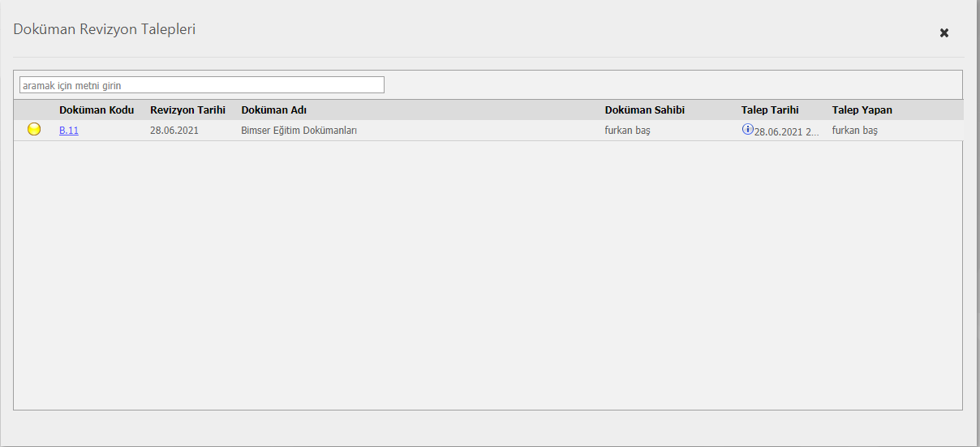Focus the 'aramak için metni girin' search box
Screen dimensions: 980x447
tap(202, 85)
